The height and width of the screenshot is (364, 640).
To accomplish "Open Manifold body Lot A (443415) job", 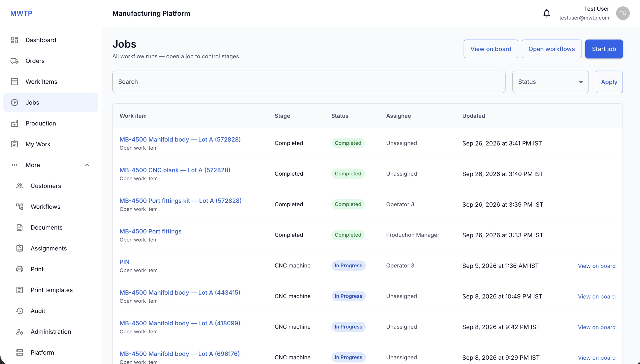I will (x=180, y=293).
